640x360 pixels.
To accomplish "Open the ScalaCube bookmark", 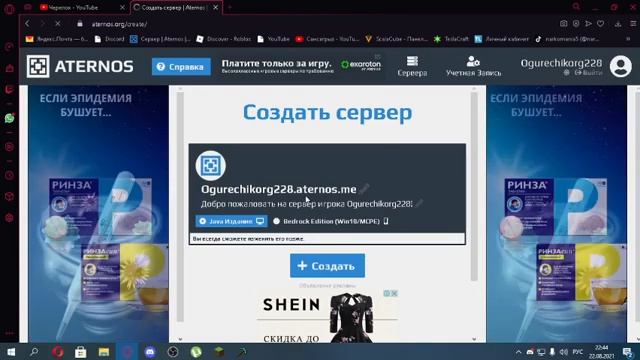I will tap(396, 39).
